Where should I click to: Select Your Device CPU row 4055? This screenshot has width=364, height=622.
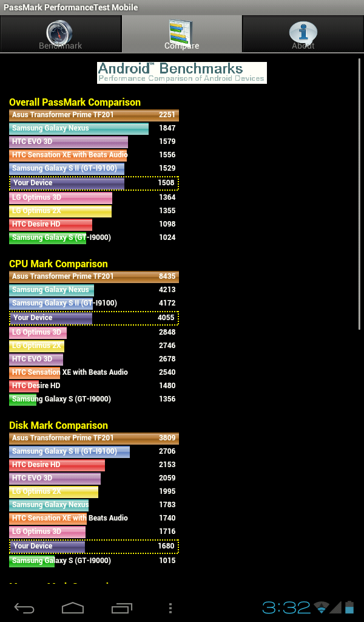[x=94, y=318]
